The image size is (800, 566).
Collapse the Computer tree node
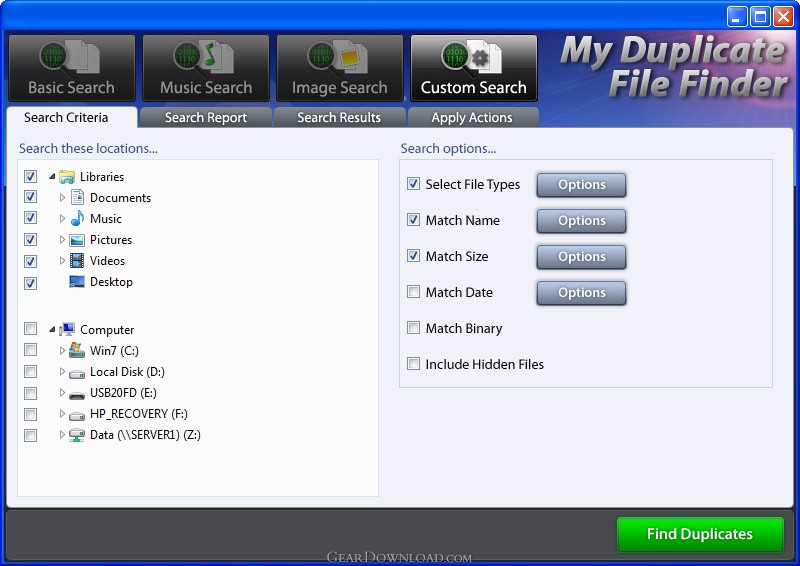point(52,330)
